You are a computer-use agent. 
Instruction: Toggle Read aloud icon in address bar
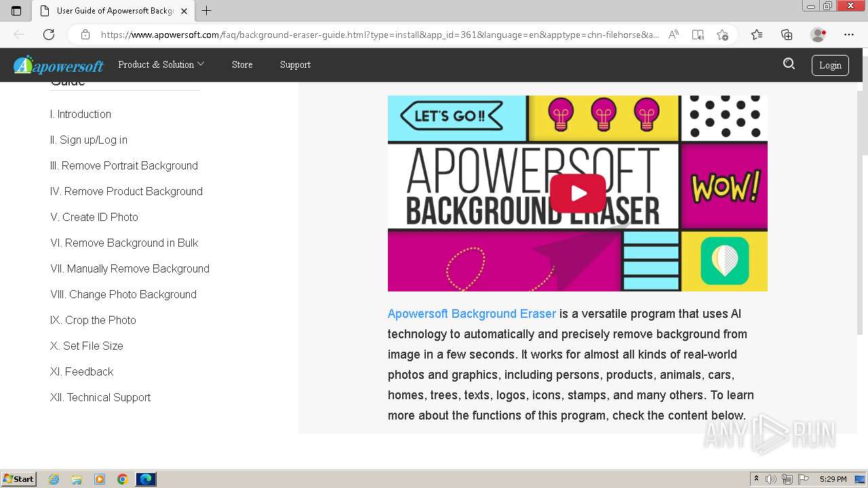tap(673, 35)
